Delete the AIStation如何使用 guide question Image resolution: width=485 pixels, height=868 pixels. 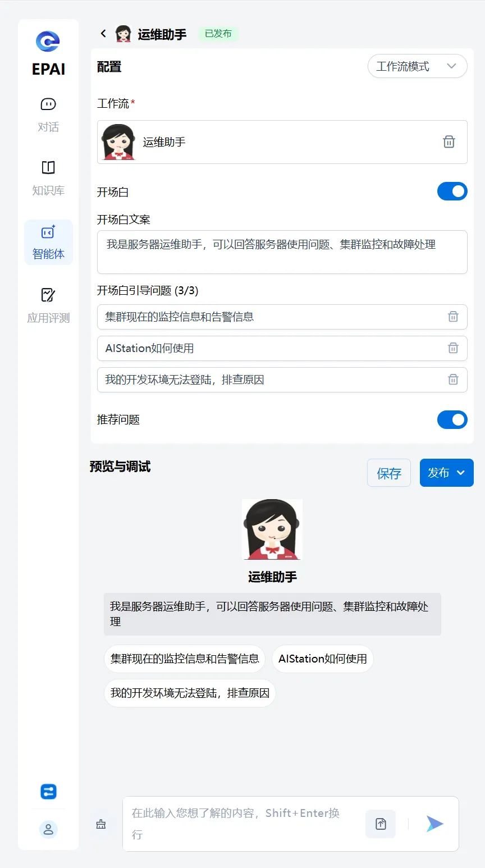pyautogui.click(x=453, y=348)
